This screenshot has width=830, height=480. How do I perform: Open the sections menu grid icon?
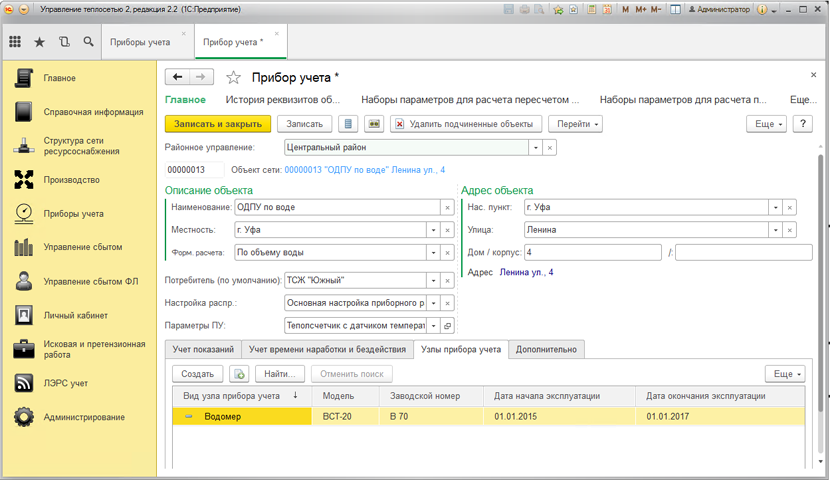[x=15, y=42]
